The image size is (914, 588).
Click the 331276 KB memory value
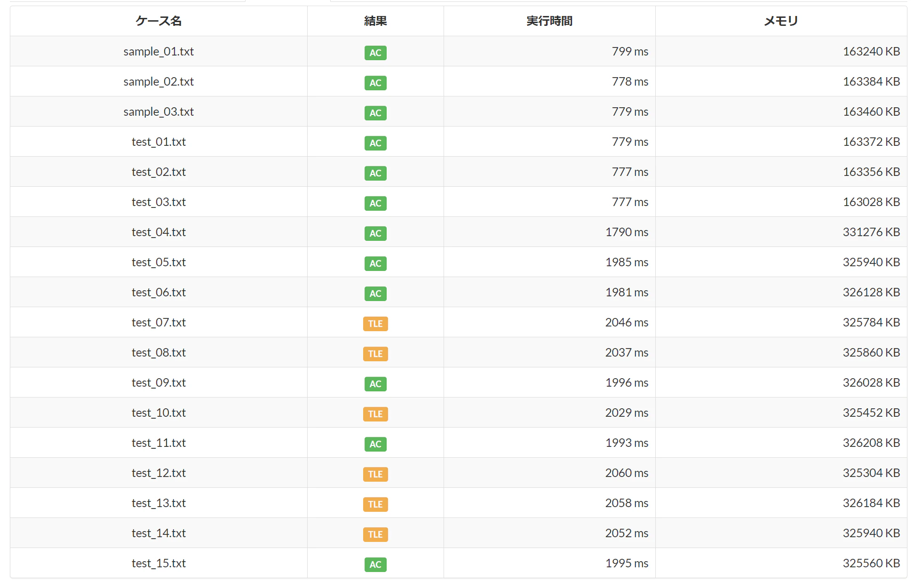click(871, 232)
